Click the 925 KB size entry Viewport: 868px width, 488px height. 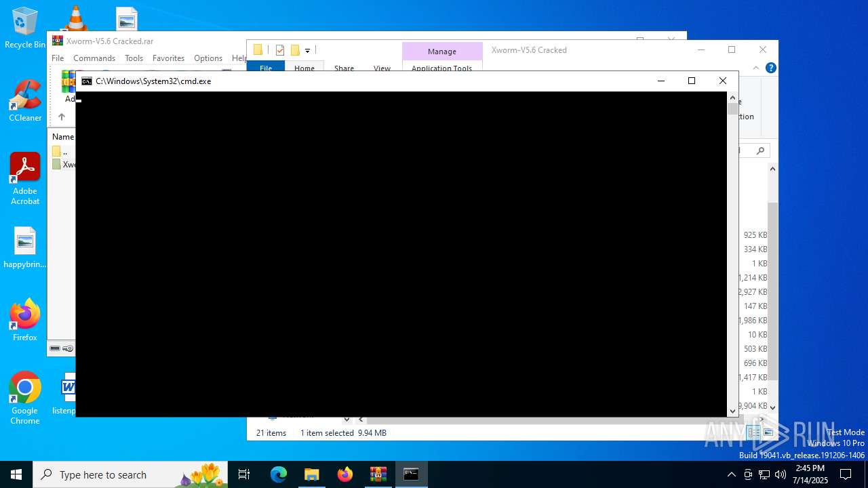755,235
